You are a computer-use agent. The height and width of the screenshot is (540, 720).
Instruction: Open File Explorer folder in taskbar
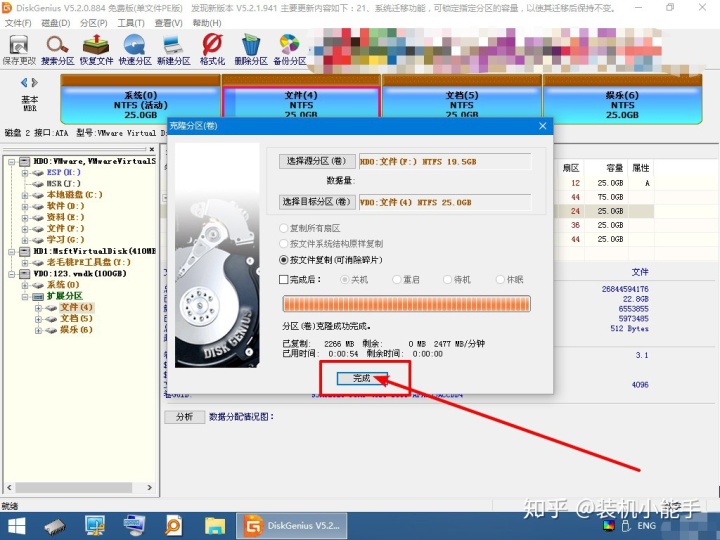215,526
